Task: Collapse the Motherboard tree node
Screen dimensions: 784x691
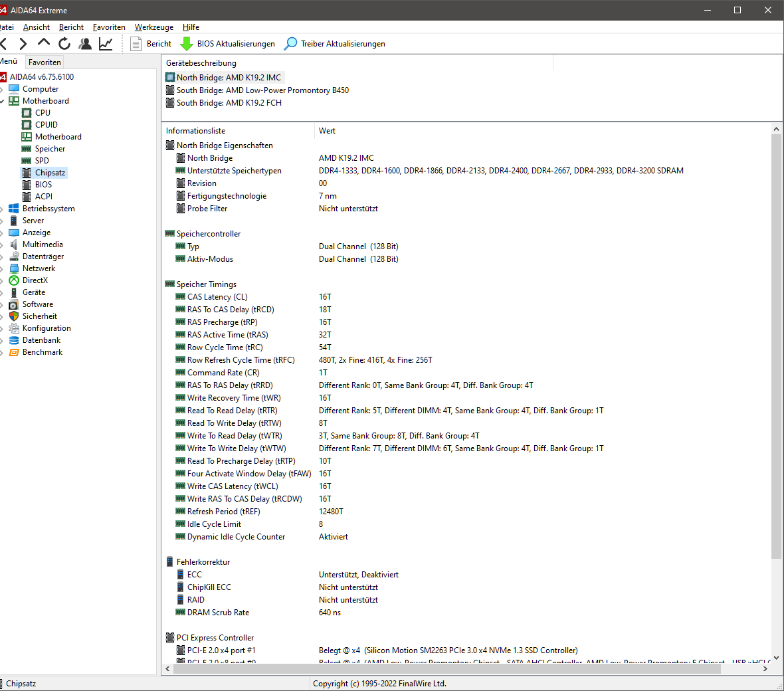Action: click(x=1, y=102)
